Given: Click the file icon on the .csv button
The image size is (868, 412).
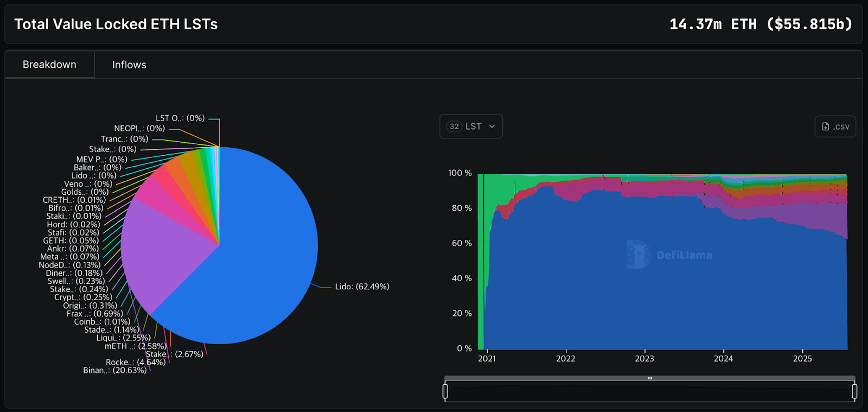Looking at the screenshot, I should pyautogui.click(x=826, y=126).
